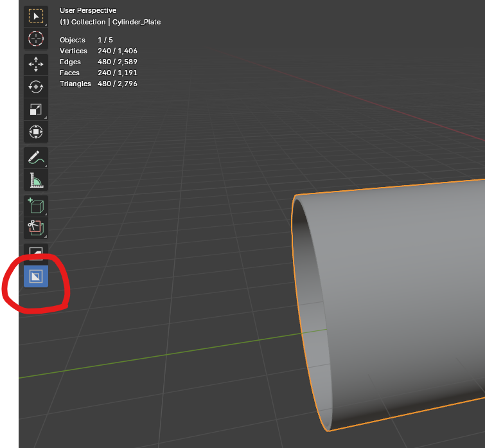The image size is (485, 448).
Task: Choose the Measure ruler tool
Action: click(x=36, y=180)
